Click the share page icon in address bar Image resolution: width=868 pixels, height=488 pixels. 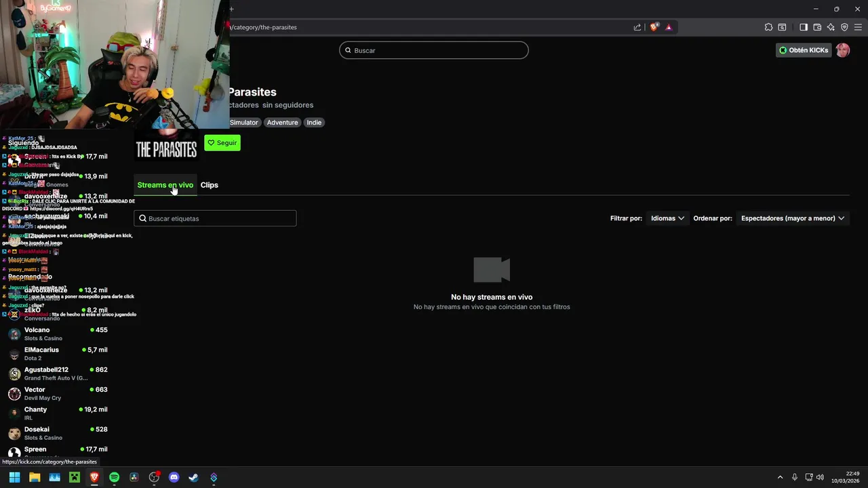[637, 27]
